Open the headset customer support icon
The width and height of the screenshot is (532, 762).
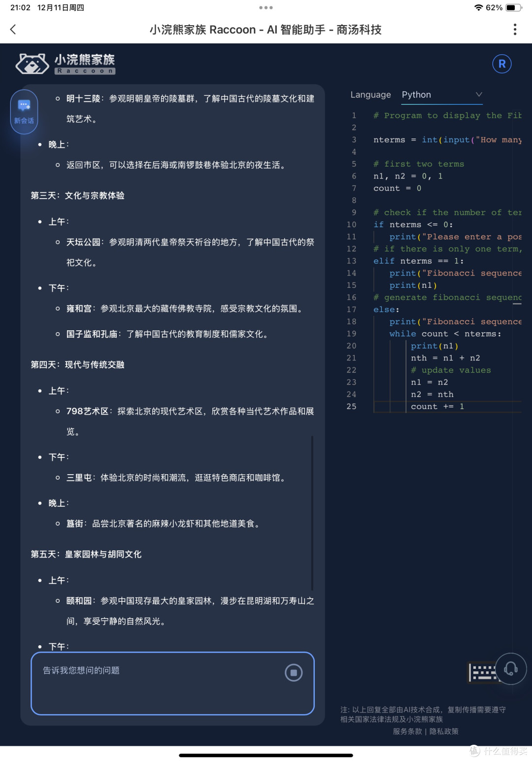pyautogui.click(x=511, y=669)
